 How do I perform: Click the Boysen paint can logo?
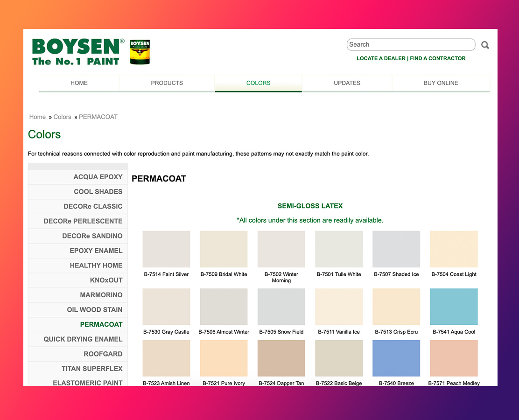click(x=140, y=52)
